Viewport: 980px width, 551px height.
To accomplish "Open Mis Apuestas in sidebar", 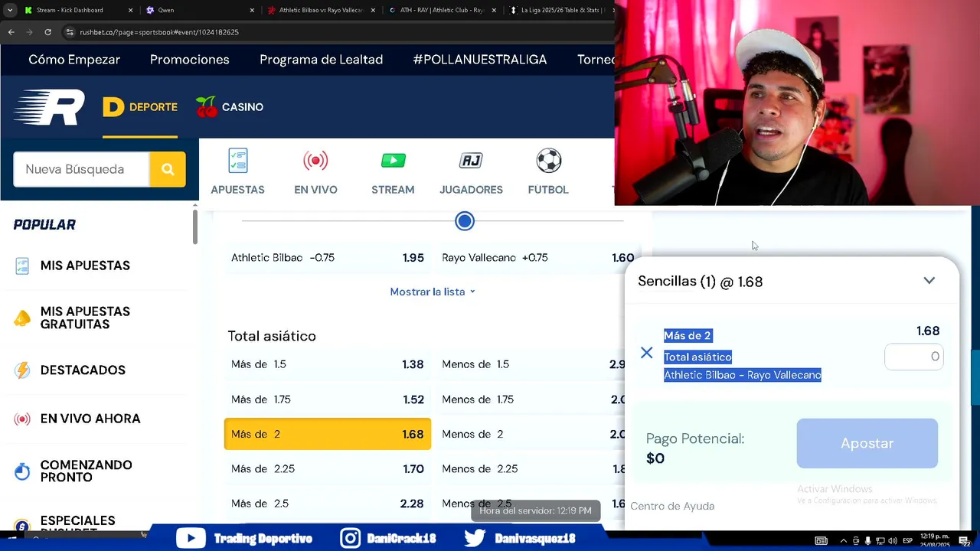I will tap(85, 266).
